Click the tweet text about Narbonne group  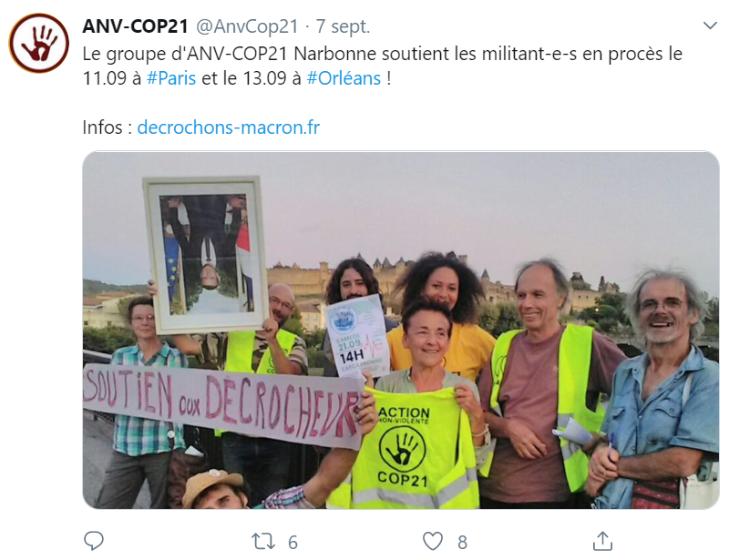click(x=382, y=66)
